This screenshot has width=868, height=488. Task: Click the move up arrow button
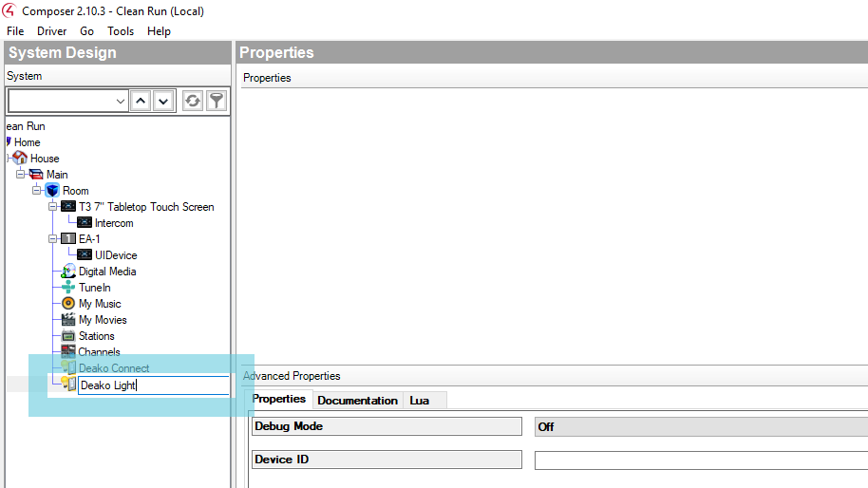pyautogui.click(x=141, y=102)
